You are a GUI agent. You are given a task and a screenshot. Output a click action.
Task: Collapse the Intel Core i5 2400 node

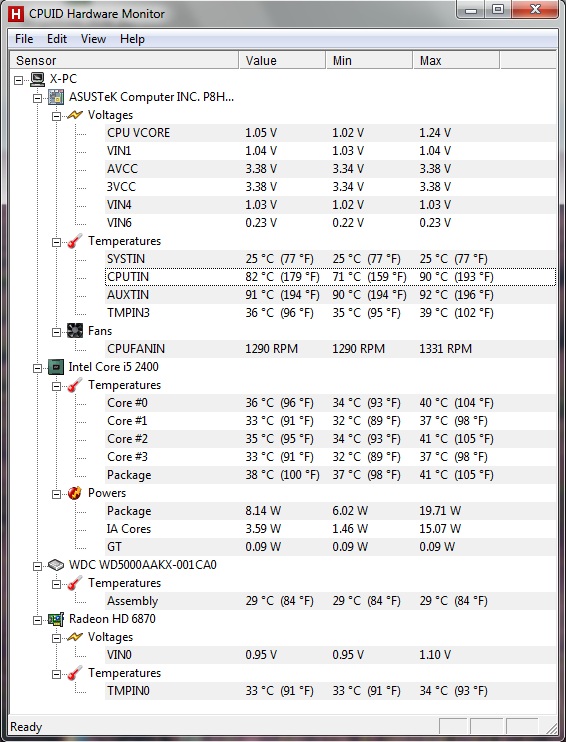37,368
